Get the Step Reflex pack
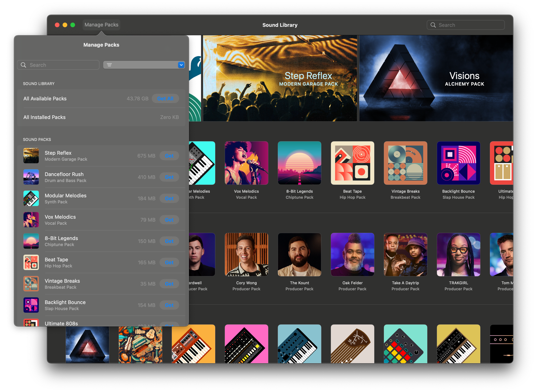 [x=169, y=156]
